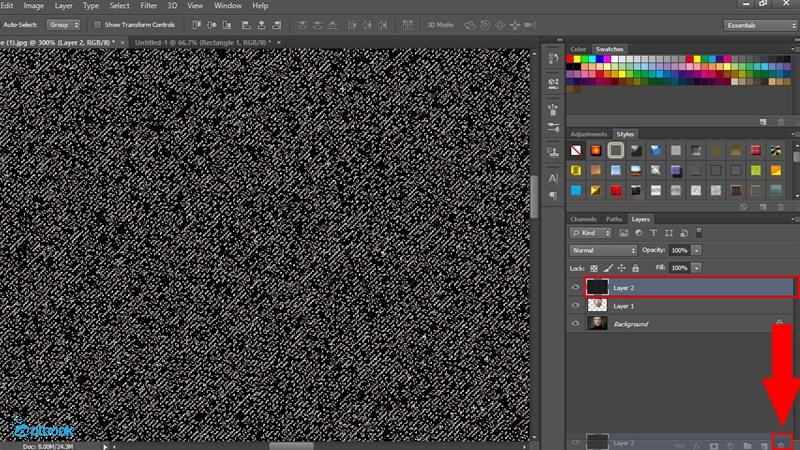
Task: Click the Align bottom edges icon
Action: (x=227, y=24)
